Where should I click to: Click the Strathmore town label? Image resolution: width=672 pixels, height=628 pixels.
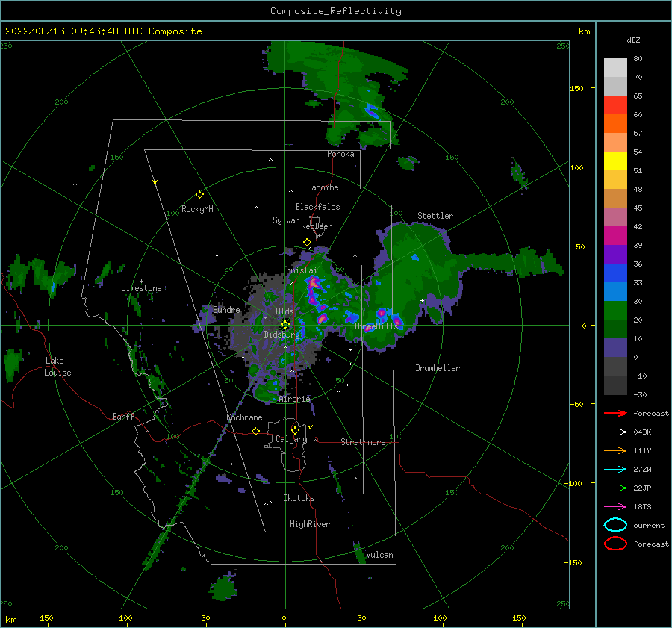coord(363,442)
